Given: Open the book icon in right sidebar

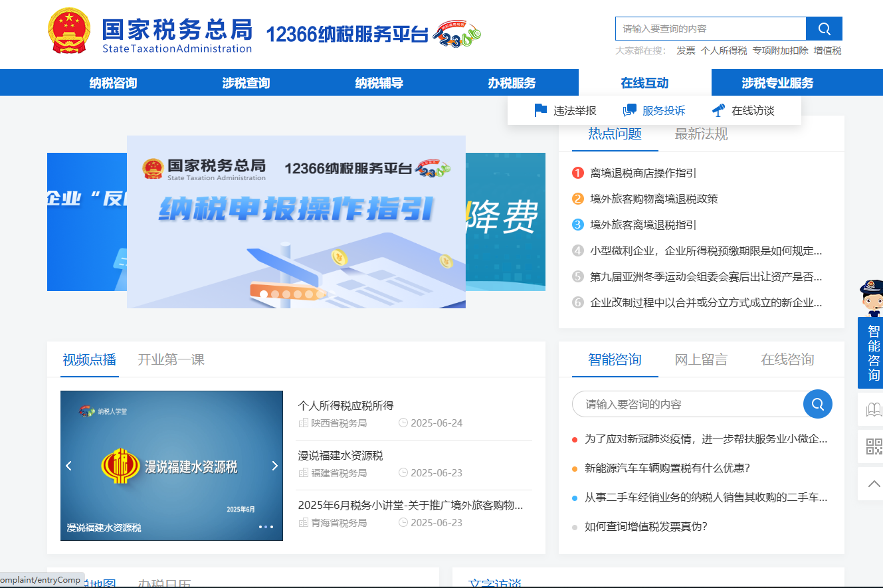Looking at the screenshot, I should coord(874,410).
